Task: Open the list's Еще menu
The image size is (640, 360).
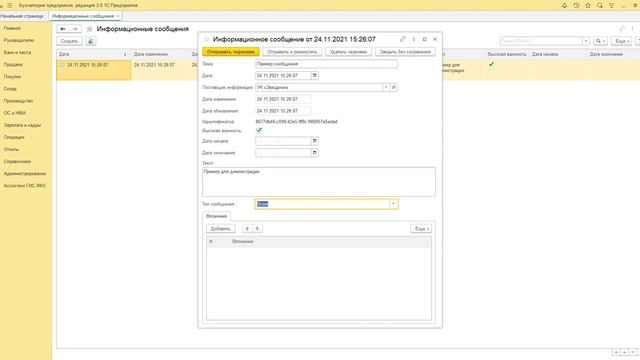Action: [622, 41]
